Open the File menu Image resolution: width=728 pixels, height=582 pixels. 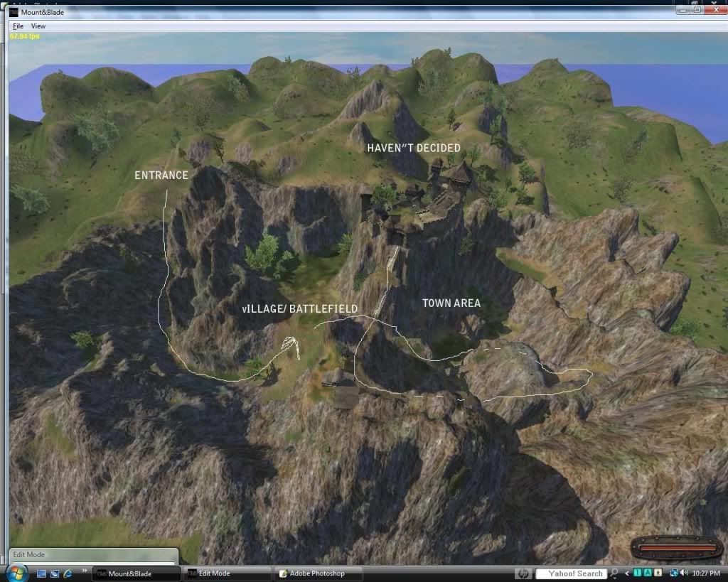(18, 26)
